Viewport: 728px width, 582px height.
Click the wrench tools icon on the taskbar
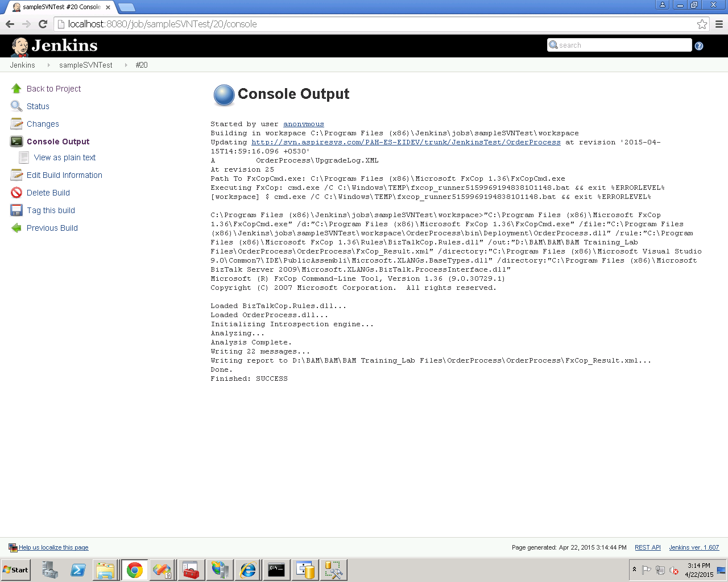click(x=333, y=570)
